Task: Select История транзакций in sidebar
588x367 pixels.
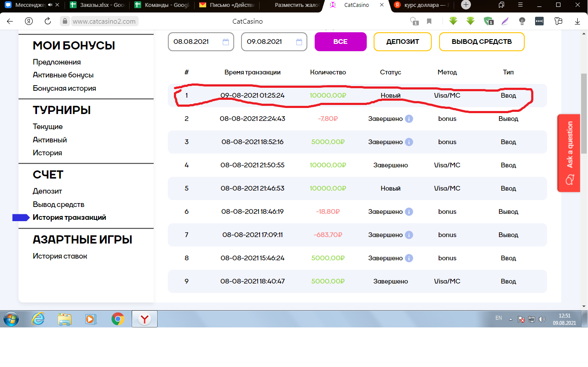Action: pyautogui.click(x=69, y=217)
